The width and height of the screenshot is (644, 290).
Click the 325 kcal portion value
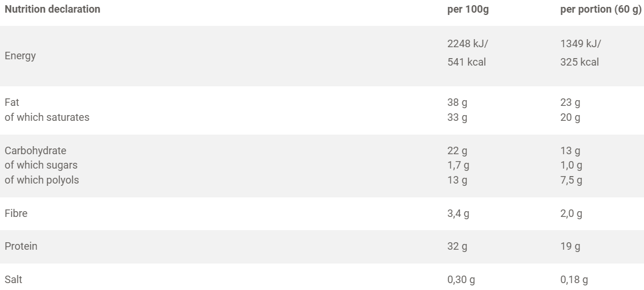(579, 62)
